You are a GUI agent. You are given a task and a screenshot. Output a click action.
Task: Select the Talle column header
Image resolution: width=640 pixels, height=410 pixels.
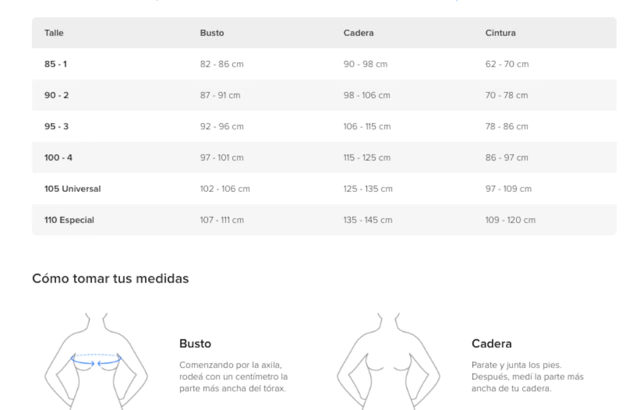[x=54, y=33]
